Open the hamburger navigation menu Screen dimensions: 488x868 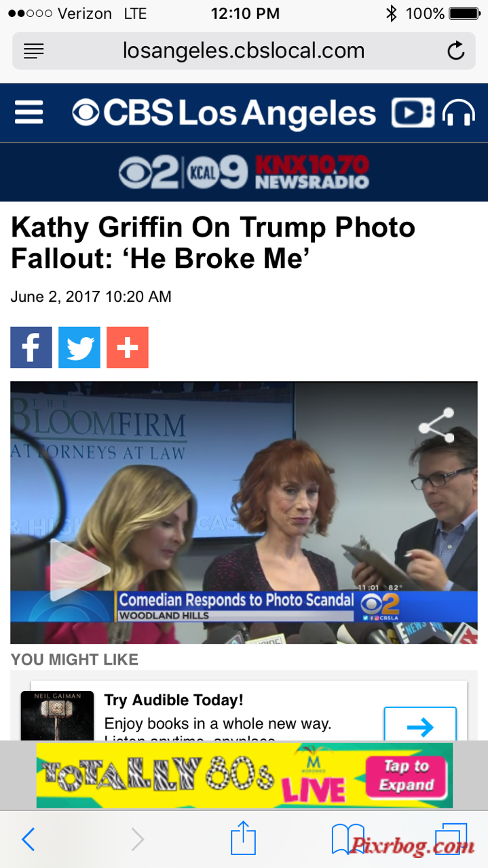pos(29,112)
